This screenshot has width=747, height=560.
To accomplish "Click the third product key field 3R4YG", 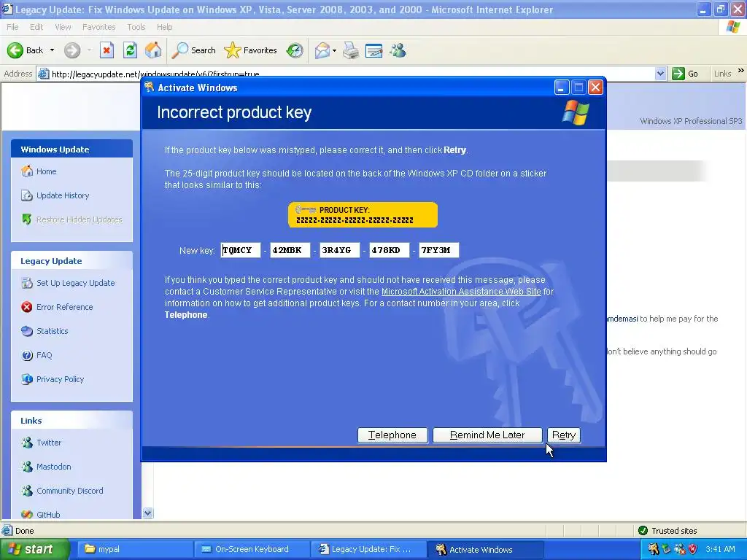I will 340,250.
